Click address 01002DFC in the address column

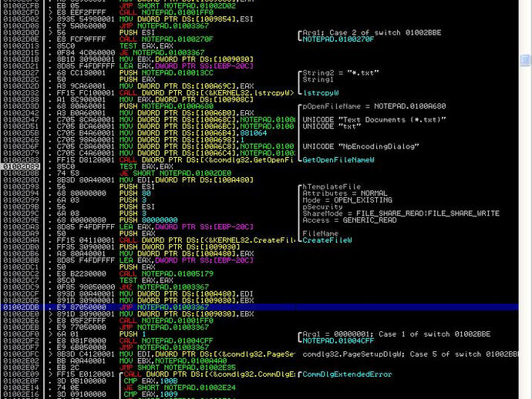coord(21,354)
